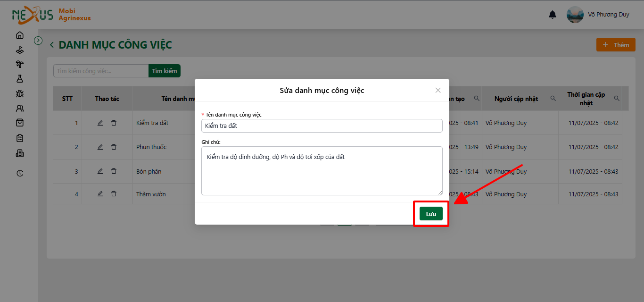Focus the Ghi chú textarea

tap(322, 171)
